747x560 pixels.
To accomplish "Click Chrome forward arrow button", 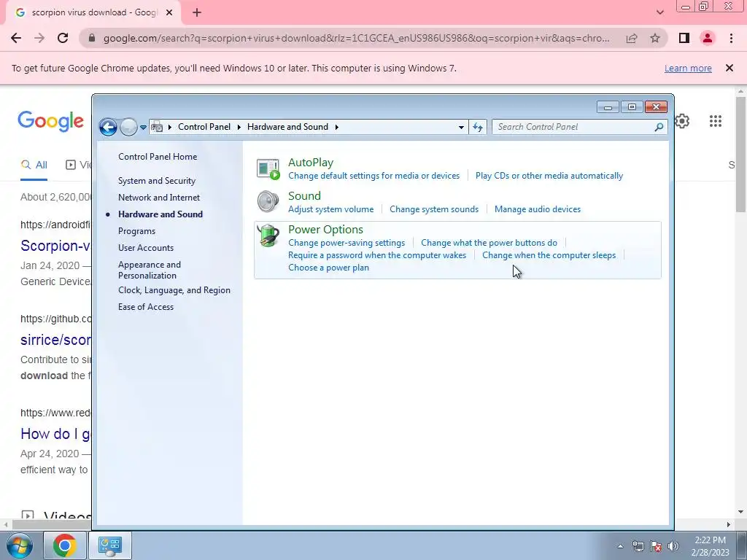I will (x=39, y=38).
